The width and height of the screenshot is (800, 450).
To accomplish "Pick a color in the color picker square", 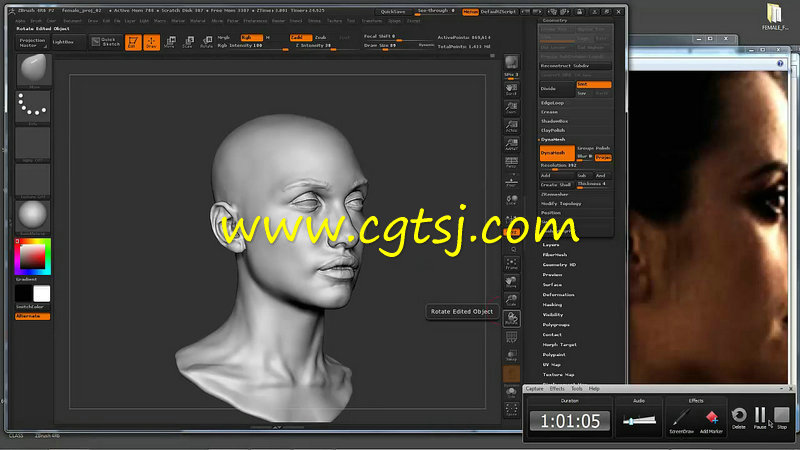I will (32, 257).
